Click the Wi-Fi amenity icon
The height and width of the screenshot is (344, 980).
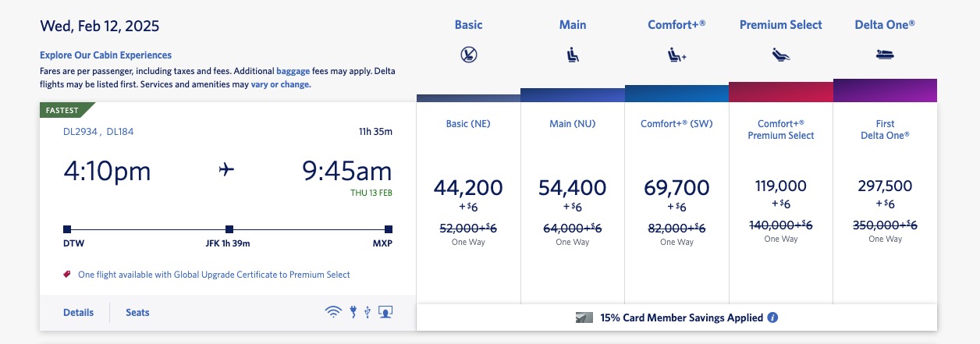pyautogui.click(x=333, y=312)
